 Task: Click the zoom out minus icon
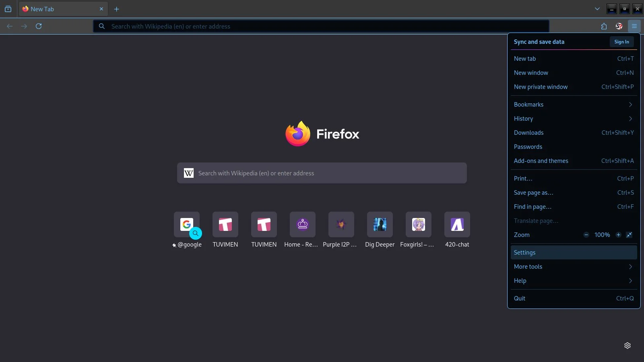coord(586,235)
